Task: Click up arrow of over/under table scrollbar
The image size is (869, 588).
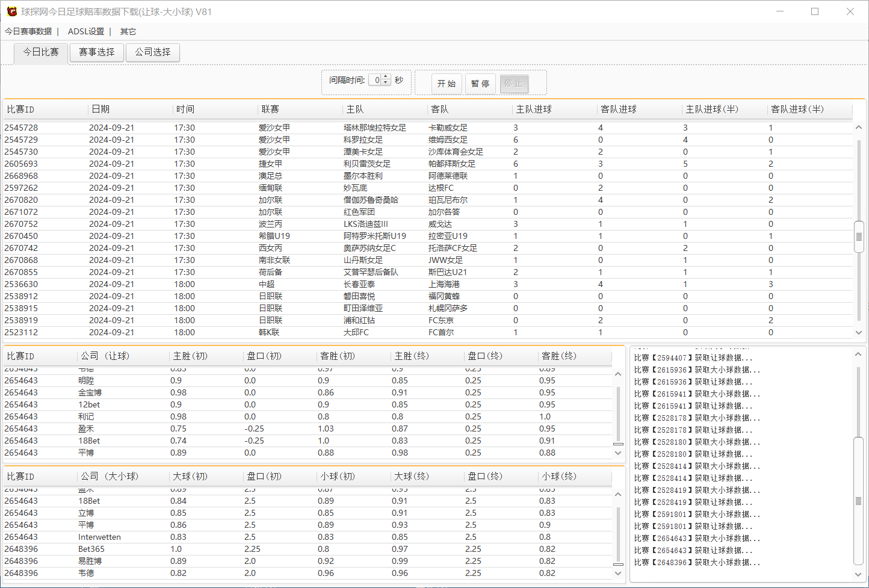Action: (x=618, y=495)
